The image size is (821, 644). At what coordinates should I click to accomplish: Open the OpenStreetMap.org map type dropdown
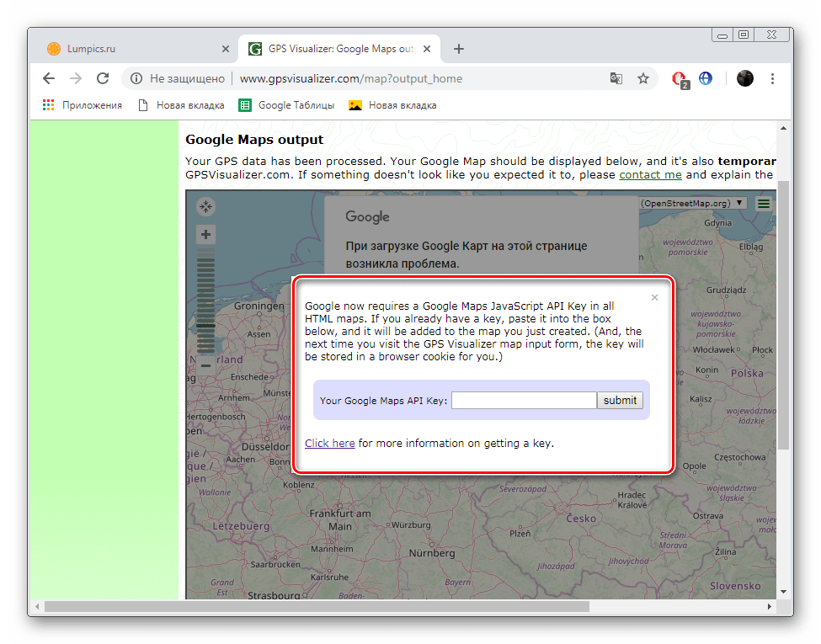[692, 203]
